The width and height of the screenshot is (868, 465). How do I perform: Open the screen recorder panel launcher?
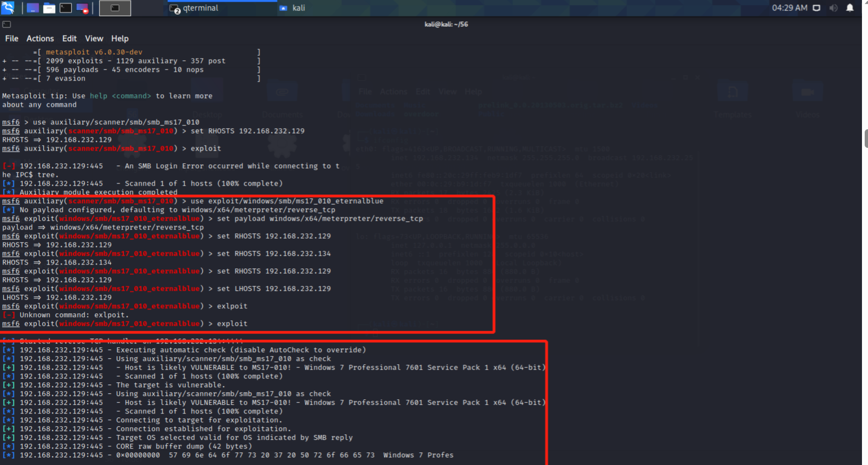(82, 8)
